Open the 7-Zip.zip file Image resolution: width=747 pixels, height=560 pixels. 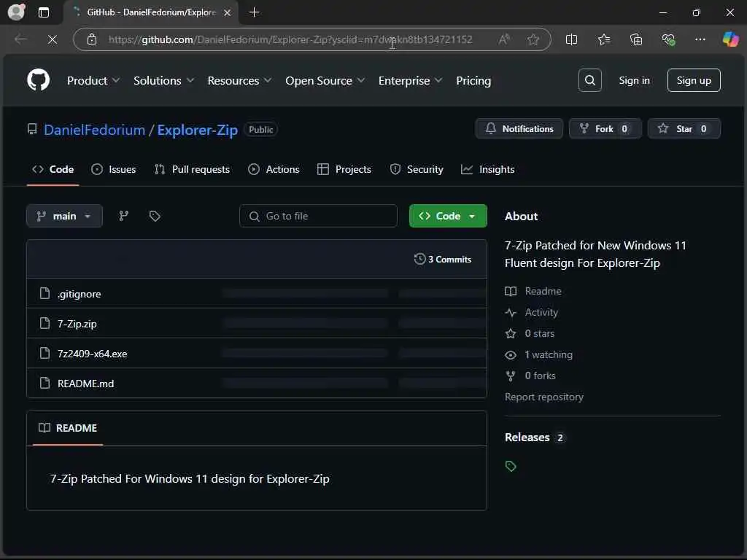click(77, 324)
